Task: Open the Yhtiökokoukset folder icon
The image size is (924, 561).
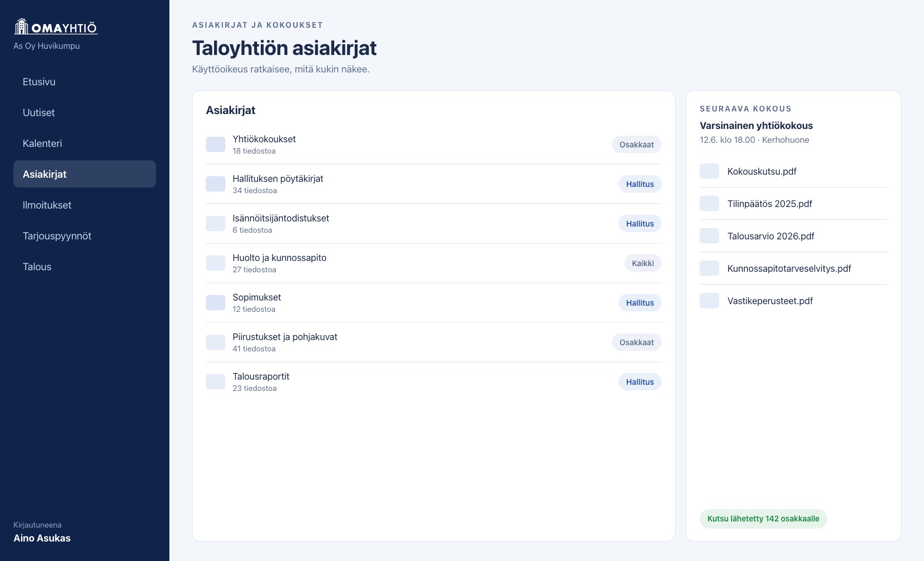Action: click(216, 144)
